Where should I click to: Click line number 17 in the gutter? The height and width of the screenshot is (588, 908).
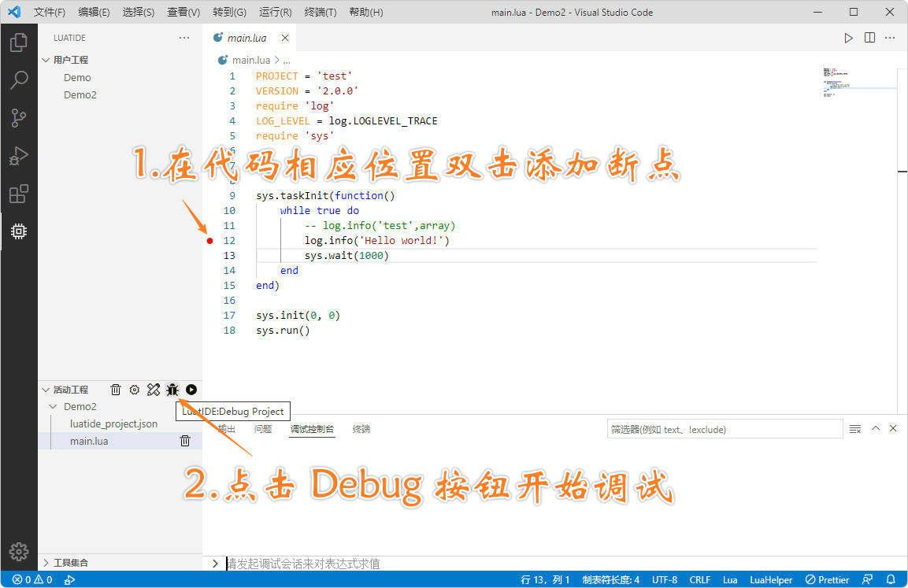[x=229, y=316]
